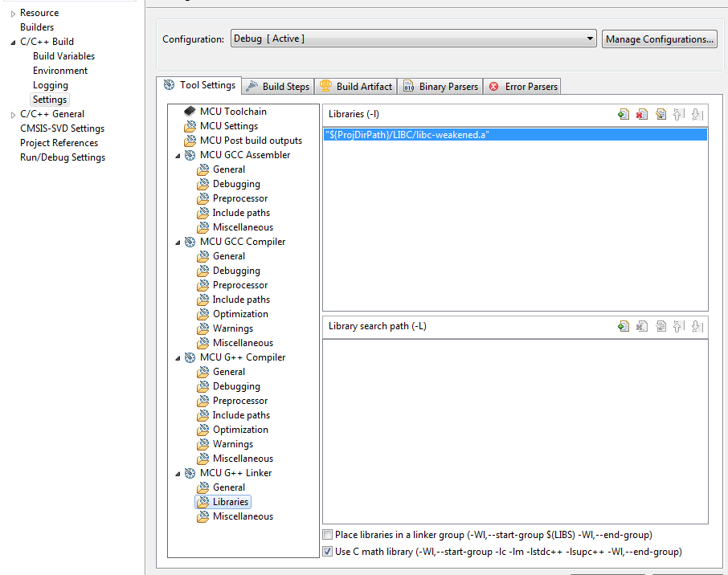Viewport: 728px width, 575px height.
Task: Click the Error Parsers red X icon
Action: click(494, 86)
